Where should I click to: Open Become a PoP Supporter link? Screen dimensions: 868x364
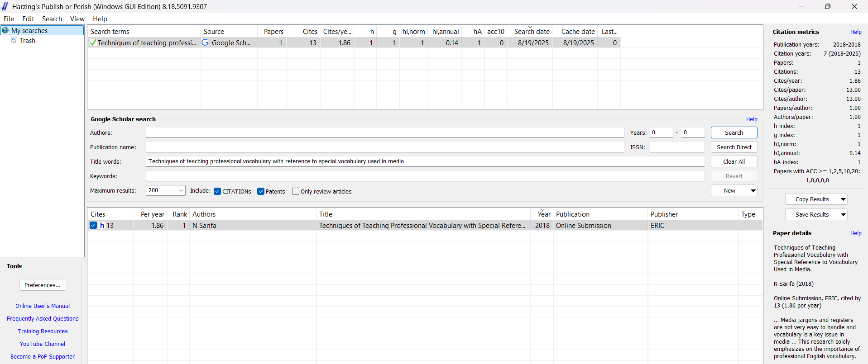click(43, 357)
